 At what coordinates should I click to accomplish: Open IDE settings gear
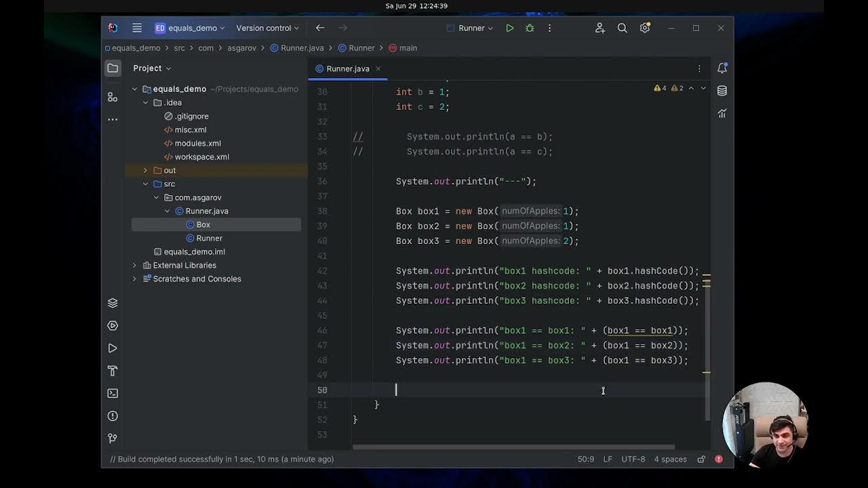click(645, 28)
